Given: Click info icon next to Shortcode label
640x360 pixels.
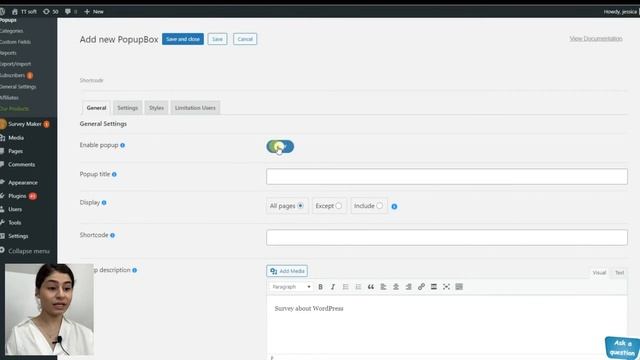Looking at the screenshot, I should coord(113,236).
